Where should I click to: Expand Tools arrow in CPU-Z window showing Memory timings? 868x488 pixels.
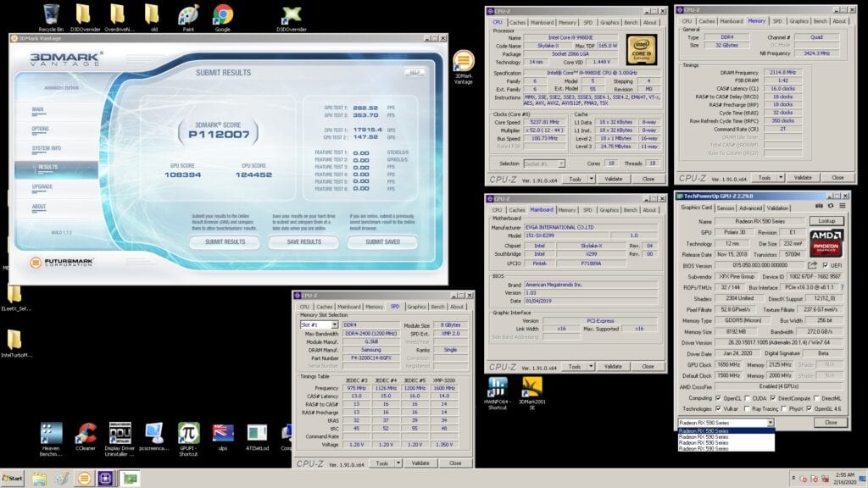781,178
